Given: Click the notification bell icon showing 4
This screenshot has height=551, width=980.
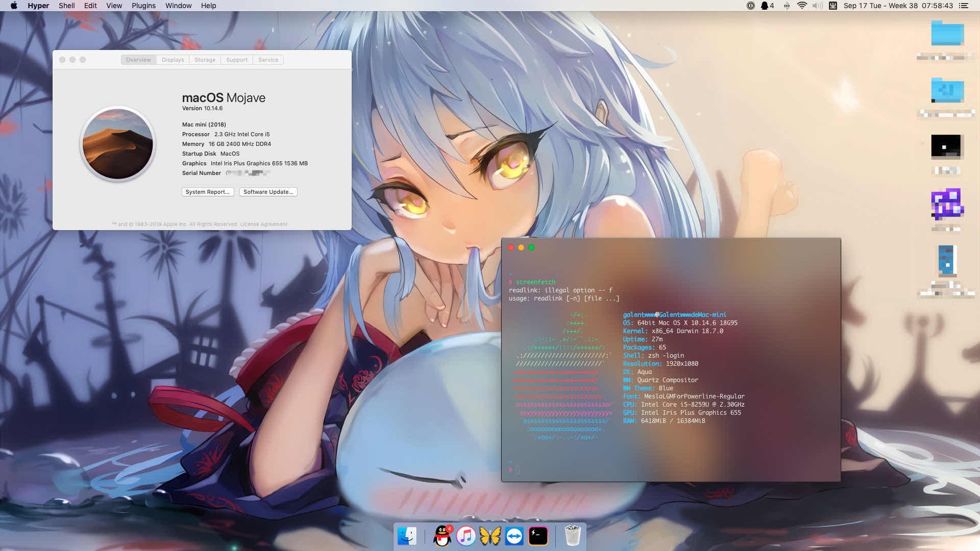Looking at the screenshot, I should (x=767, y=6).
